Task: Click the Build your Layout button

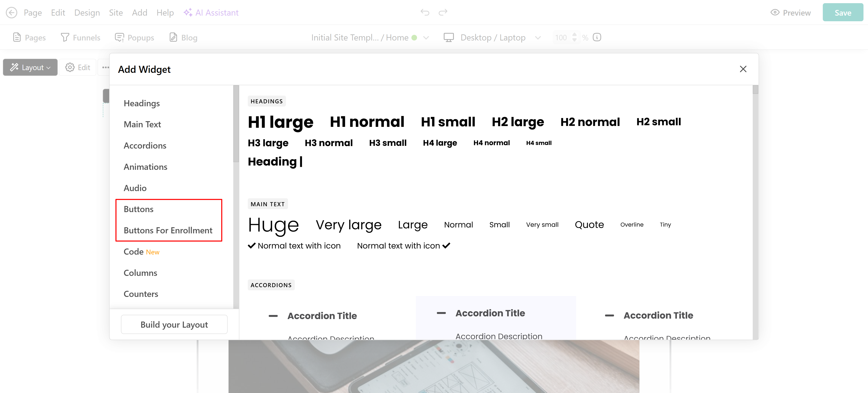Action: pyautogui.click(x=174, y=324)
